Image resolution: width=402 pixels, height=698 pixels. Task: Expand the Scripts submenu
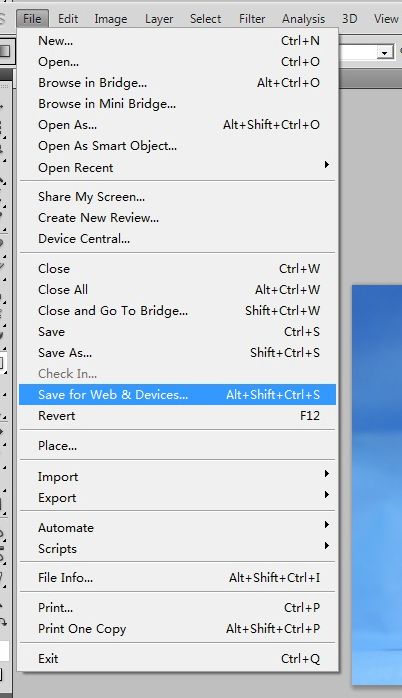[177, 548]
